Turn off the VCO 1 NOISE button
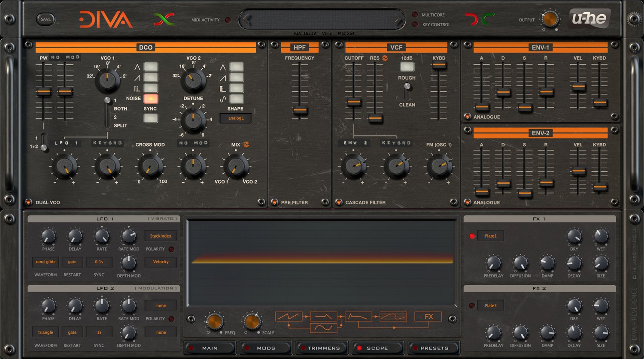The width and height of the screenshot is (644, 359). click(x=151, y=99)
